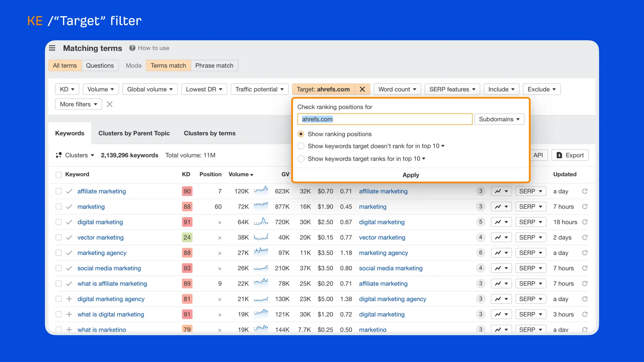Viewport: 644px width, 362px height.
Task: Click the Export button
Action: [570, 155]
